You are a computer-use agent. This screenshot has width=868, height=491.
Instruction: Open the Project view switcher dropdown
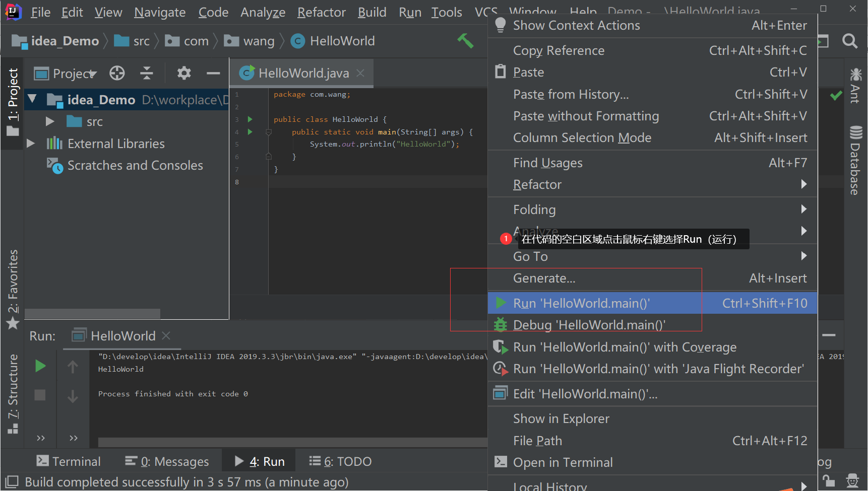[x=92, y=73]
